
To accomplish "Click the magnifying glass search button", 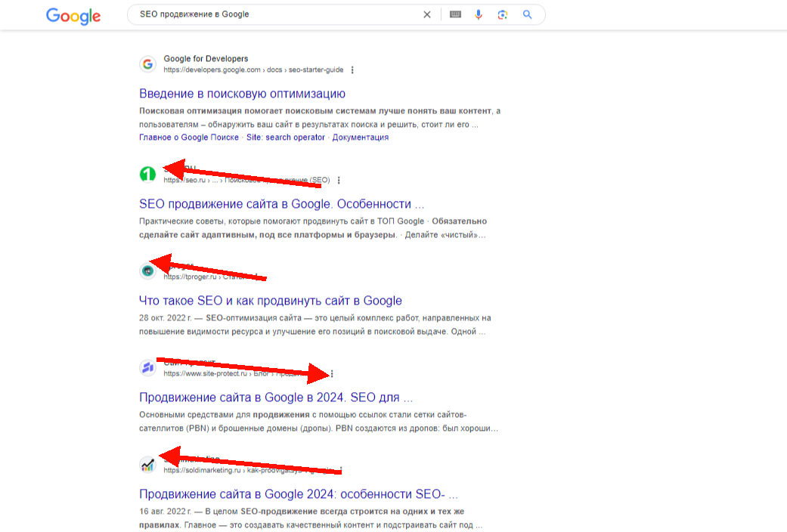I will pos(528,14).
